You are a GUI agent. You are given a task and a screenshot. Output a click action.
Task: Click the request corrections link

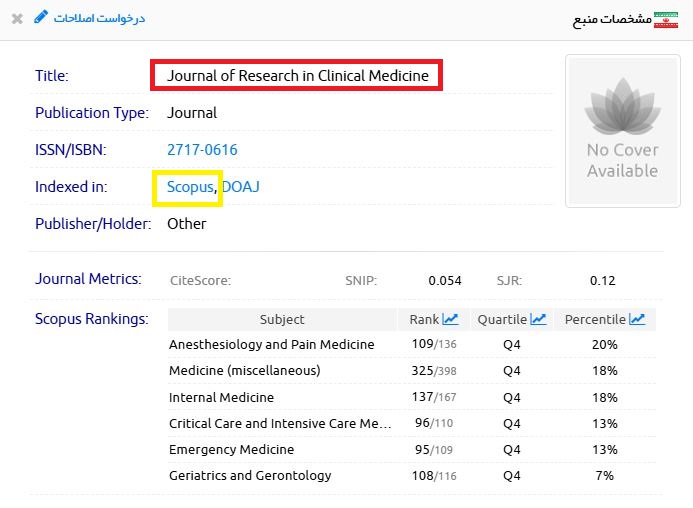click(x=98, y=18)
